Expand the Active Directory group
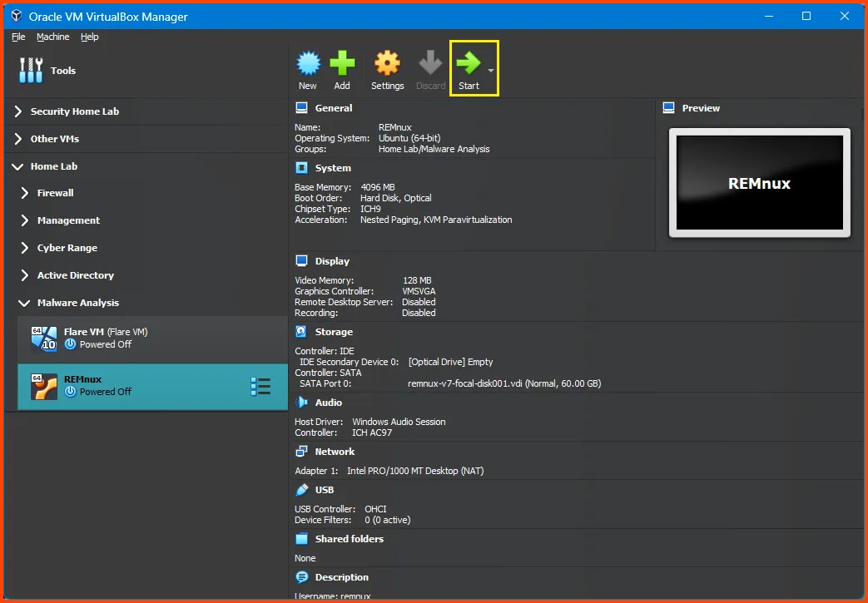This screenshot has height=603, width=868. 24,275
